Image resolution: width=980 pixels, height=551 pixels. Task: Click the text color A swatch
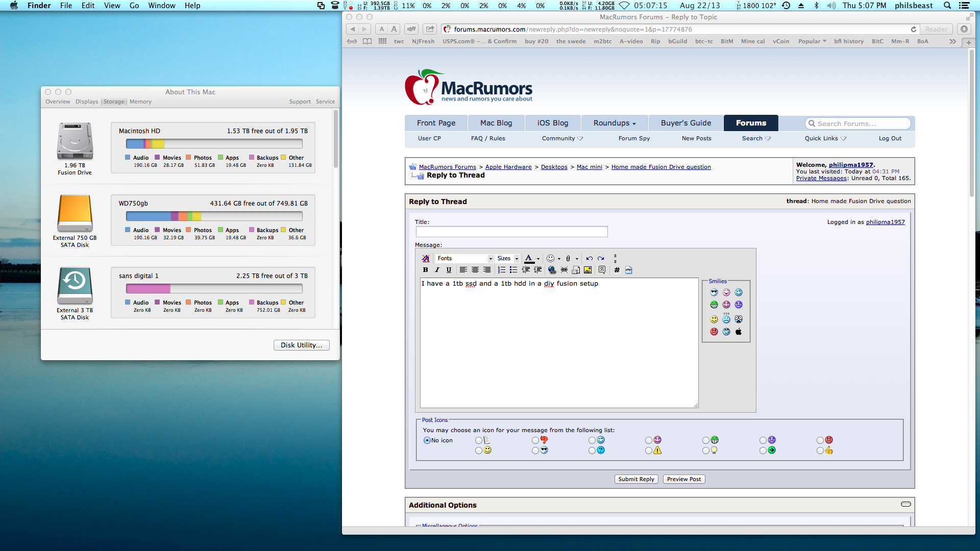(x=529, y=259)
